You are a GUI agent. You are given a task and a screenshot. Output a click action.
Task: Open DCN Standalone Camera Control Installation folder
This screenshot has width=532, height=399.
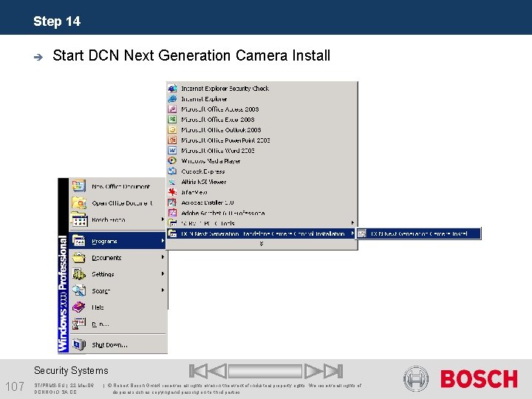click(262, 233)
